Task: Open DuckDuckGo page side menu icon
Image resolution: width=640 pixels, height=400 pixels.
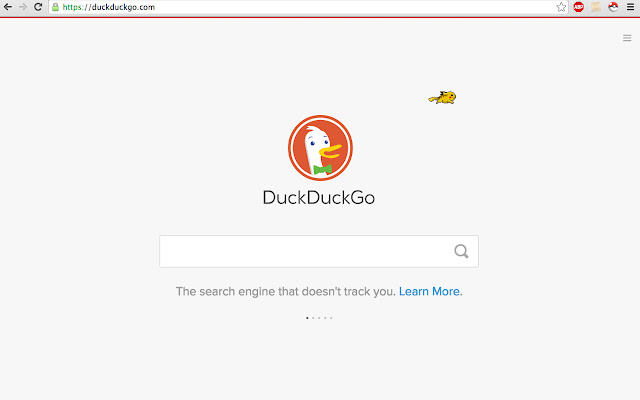Action: (x=627, y=38)
